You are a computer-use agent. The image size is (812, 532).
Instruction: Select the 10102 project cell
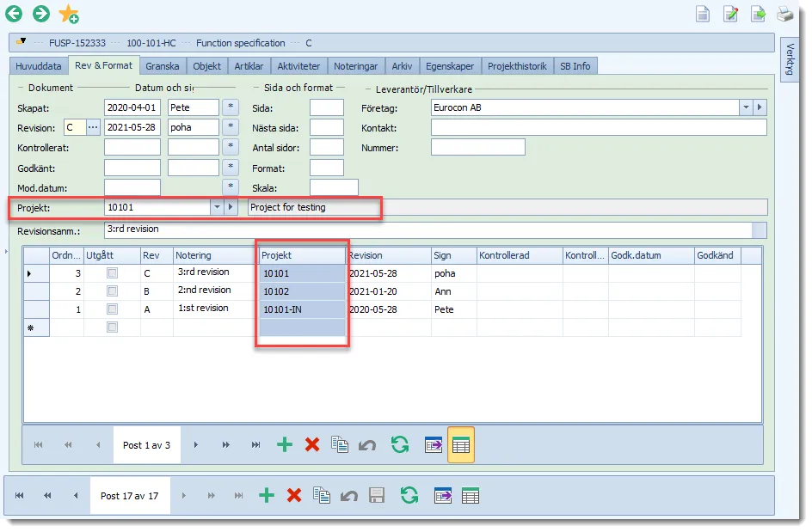[303, 291]
